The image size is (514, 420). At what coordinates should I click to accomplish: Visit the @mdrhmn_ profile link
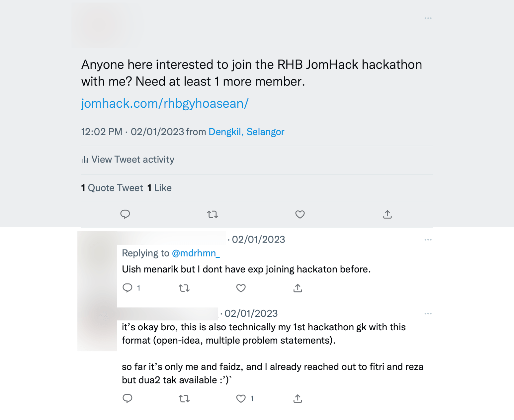[196, 253]
